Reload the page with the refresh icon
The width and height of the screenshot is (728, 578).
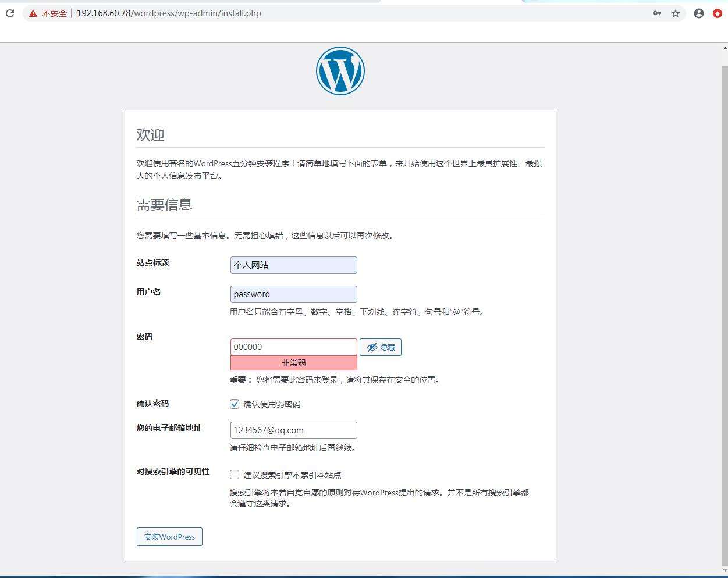tap(10, 13)
